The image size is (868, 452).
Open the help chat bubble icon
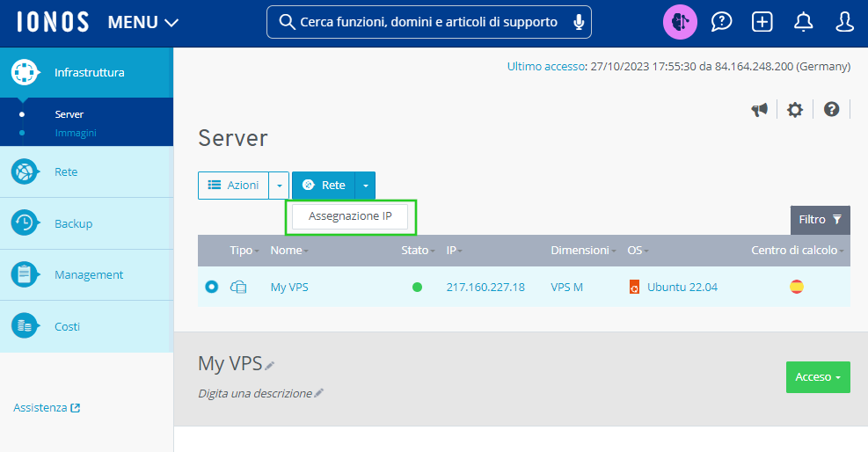pos(721,22)
